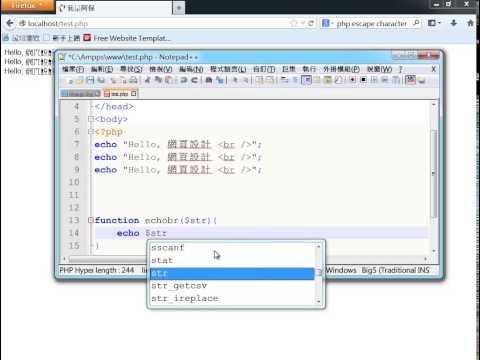
Task: Click the Find binoculars icon in Notepad++ toolbar
Action: pyautogui.click(x=209, y=80)
